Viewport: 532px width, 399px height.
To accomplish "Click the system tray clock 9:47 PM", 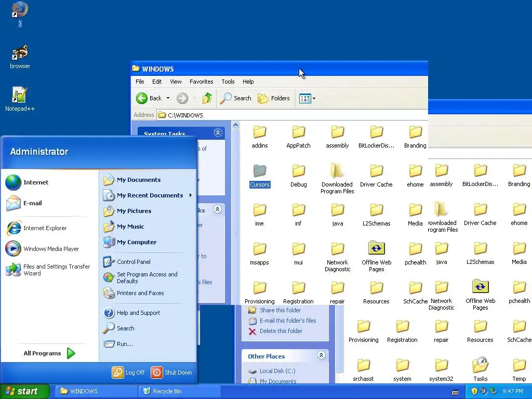I will click(513, 391).
